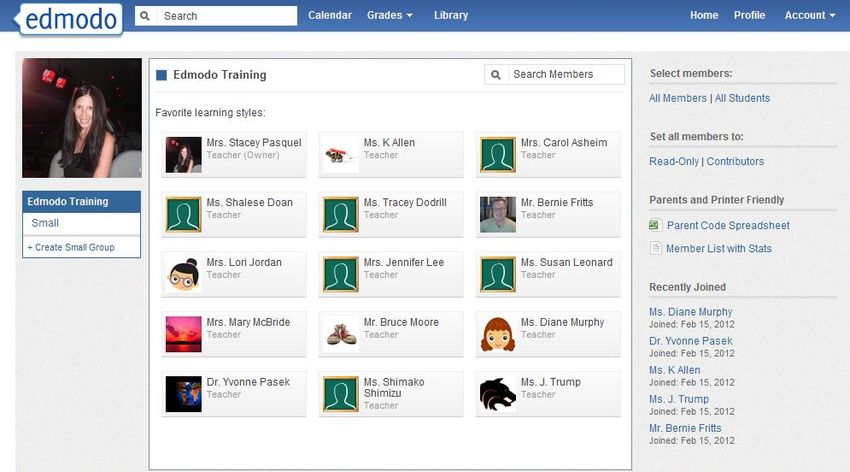Open the Parent Code Spreadsheet link
Viewport: 850px width, 472px height.
728,225
